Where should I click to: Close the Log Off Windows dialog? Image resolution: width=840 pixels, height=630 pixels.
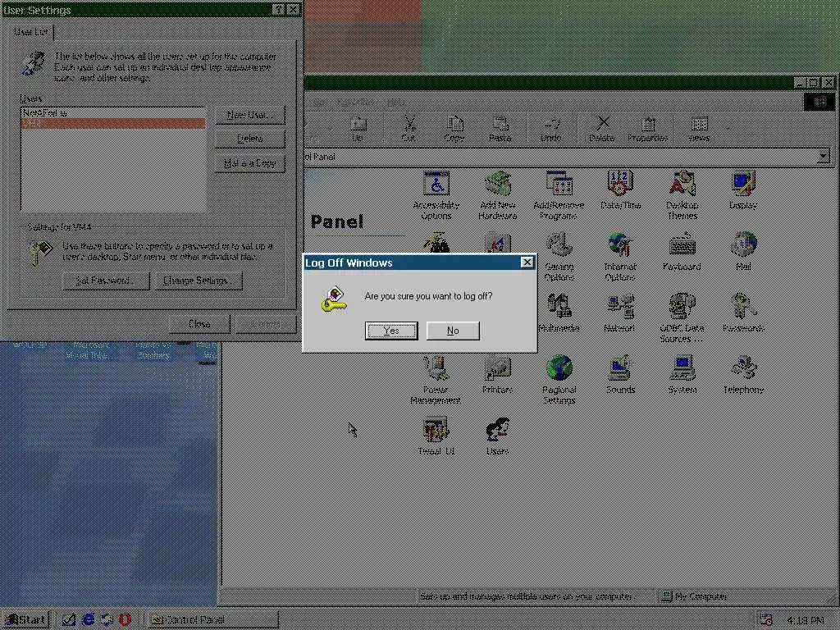[x=527, y=262]
